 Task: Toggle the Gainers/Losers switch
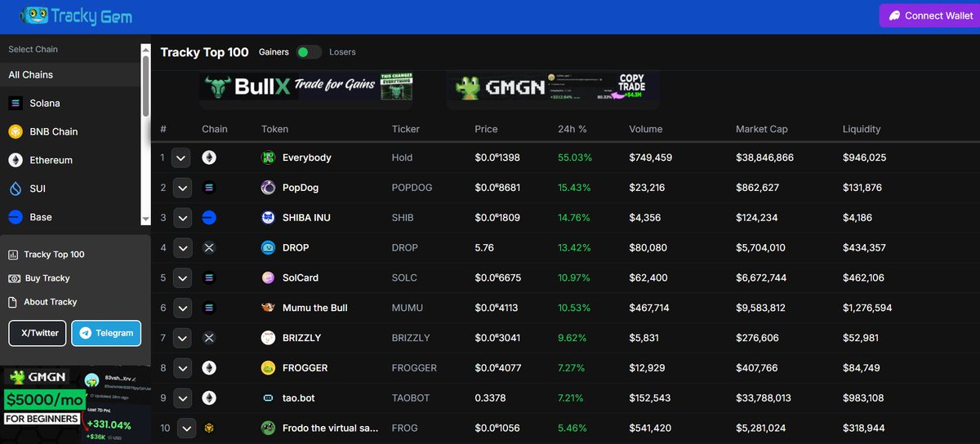pyautogui.click(x=309, y=52)
